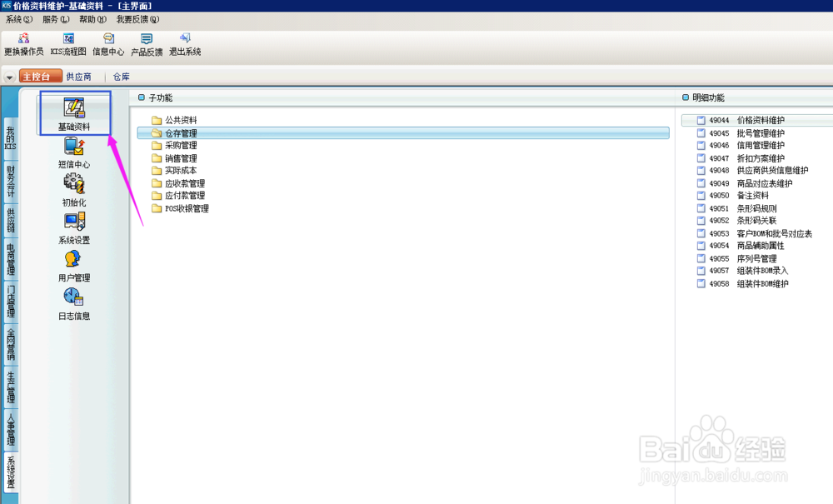Open 49052 条形码关联 item

point(737,221)
